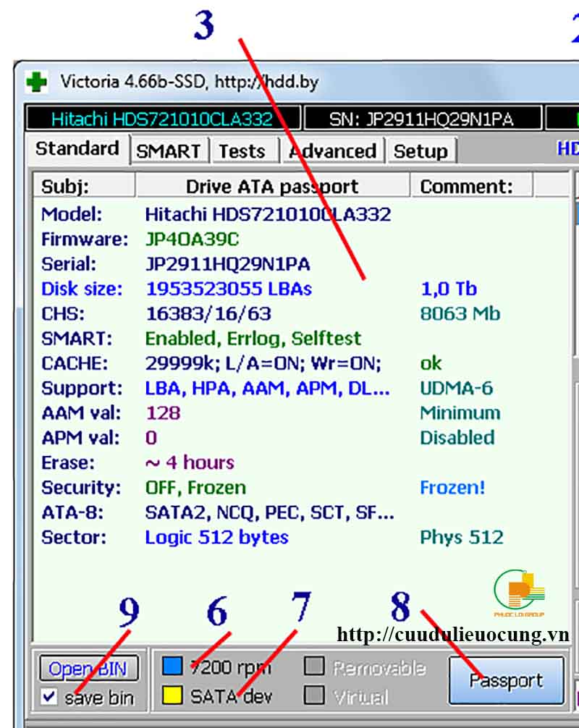
Task: Click the Victoria green cross app icon
Action: click(x=36, y=82)
